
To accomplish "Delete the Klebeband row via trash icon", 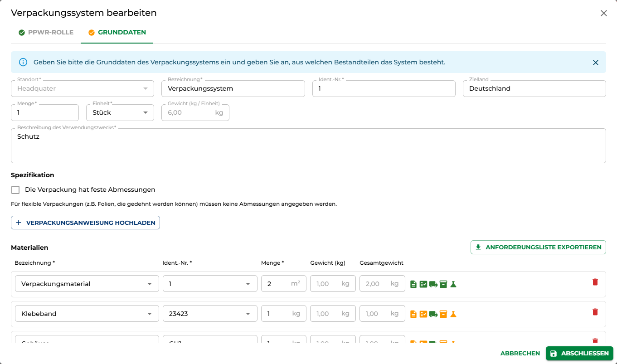I will pyautogui.click(x=595, y=312).
